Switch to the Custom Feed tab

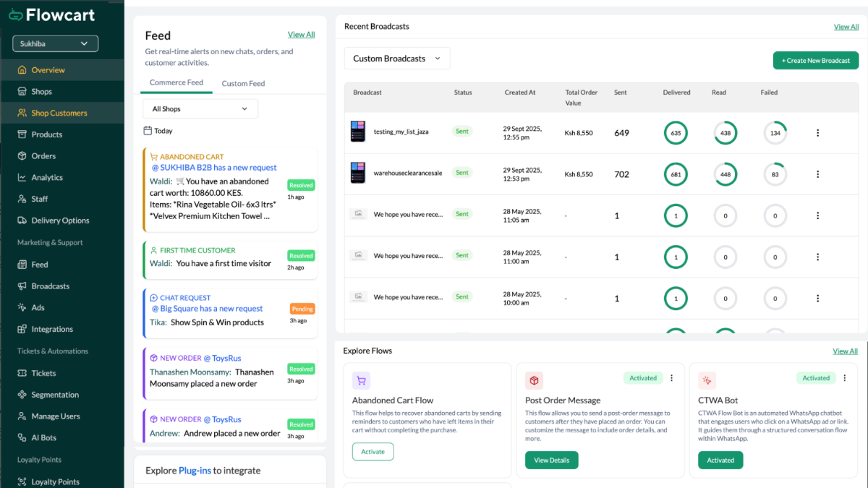coord(243,84)
